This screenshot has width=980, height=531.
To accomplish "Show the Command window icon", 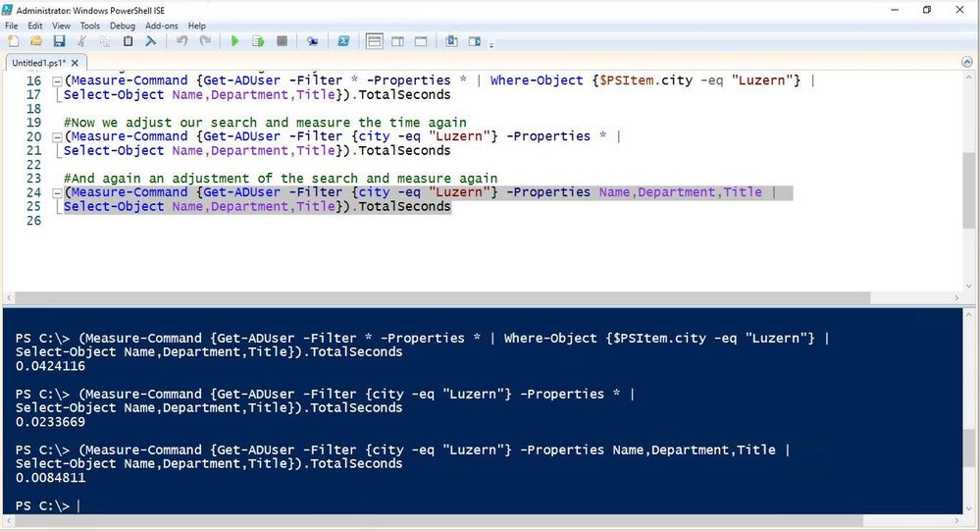I will point(451,41).
